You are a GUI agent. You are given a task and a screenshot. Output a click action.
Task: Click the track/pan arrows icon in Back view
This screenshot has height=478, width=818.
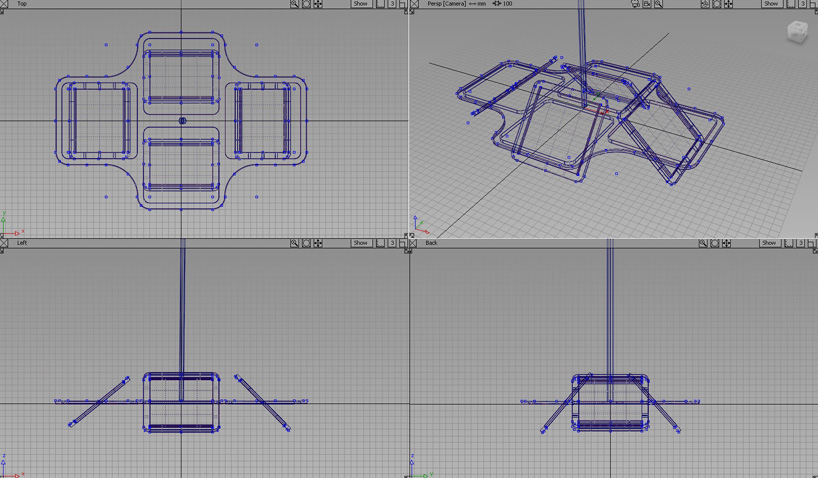pos(726,243)
